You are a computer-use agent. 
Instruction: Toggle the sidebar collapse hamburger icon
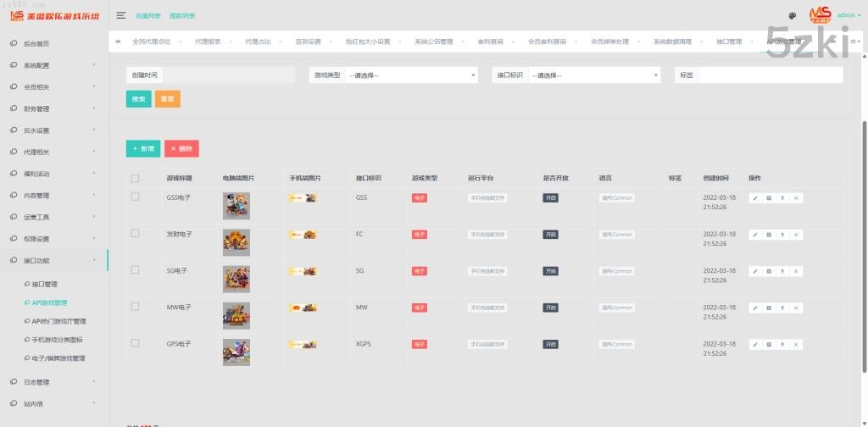click(121, 15)
